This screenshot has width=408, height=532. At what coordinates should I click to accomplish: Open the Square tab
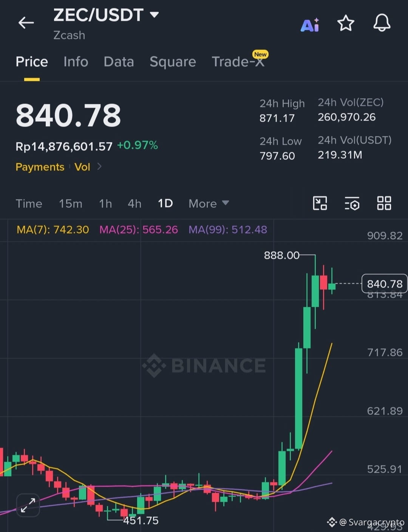point(173,62)
